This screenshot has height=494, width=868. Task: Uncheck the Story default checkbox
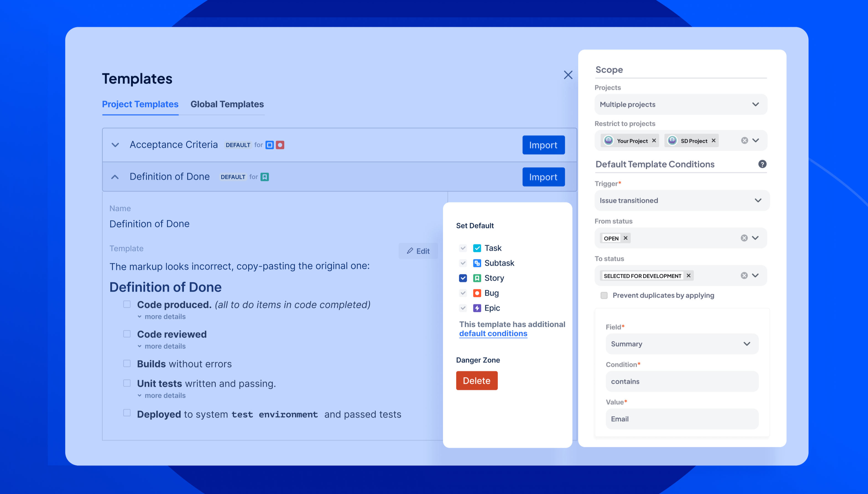click(x=463, y=278)
